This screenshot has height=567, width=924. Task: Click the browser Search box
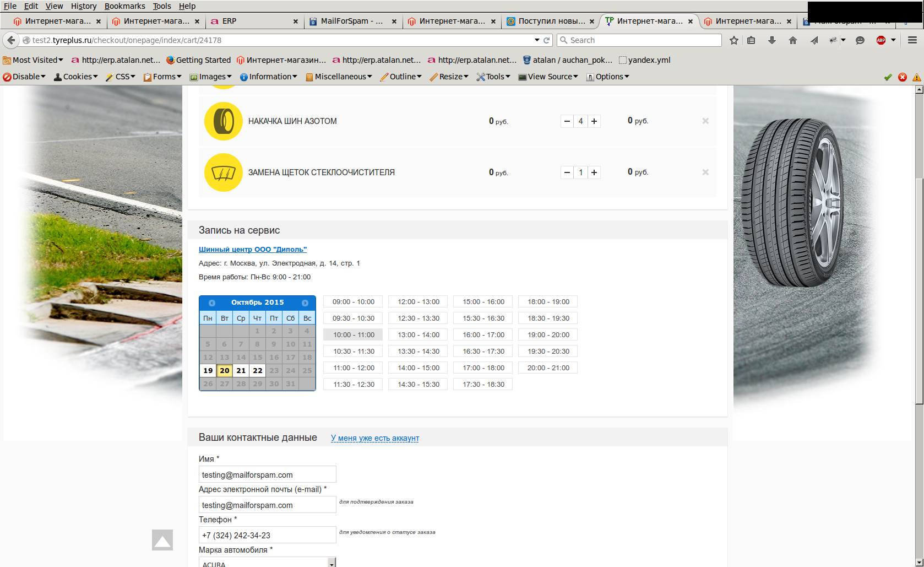[x=639, y=40]
